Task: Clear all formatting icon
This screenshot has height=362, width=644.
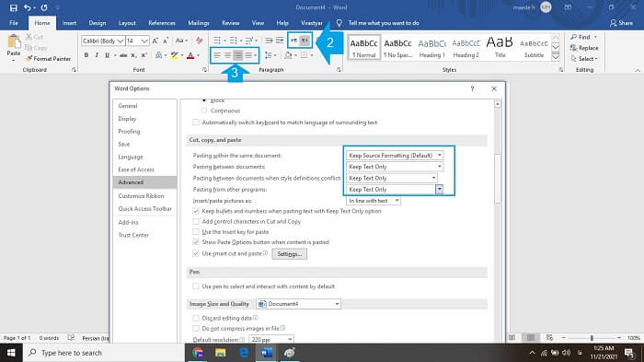Action: click(200, 41)
